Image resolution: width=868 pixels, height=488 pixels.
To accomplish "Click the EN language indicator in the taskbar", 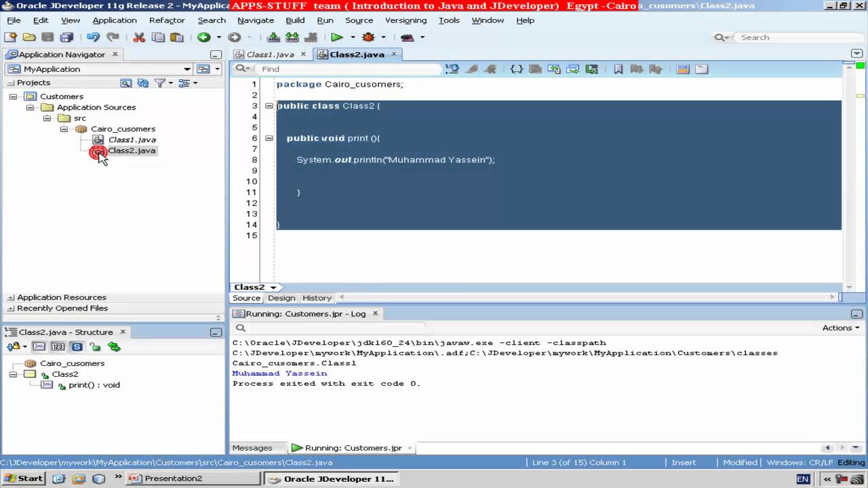I will point(803,479).
